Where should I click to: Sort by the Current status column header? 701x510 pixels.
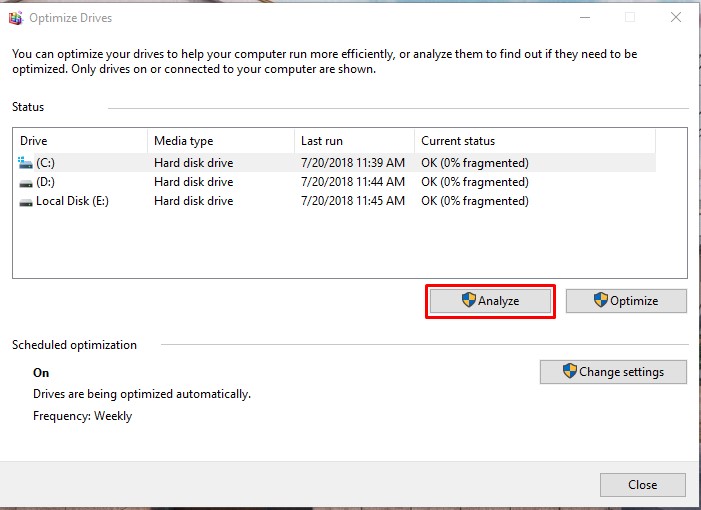[535, 141]
